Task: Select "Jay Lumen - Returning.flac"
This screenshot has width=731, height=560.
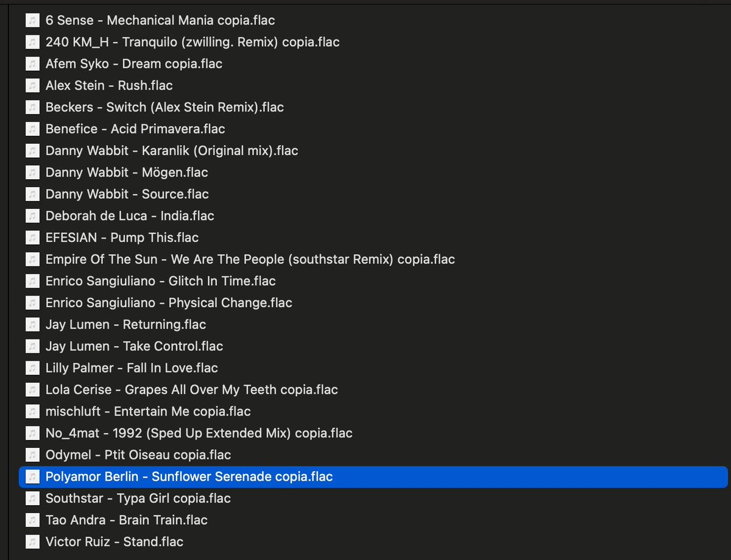Action: pos(126,325)
